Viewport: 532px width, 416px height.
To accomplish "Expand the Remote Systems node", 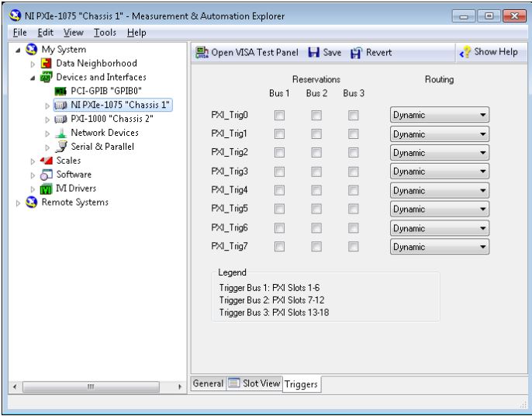I will [18, 203].
